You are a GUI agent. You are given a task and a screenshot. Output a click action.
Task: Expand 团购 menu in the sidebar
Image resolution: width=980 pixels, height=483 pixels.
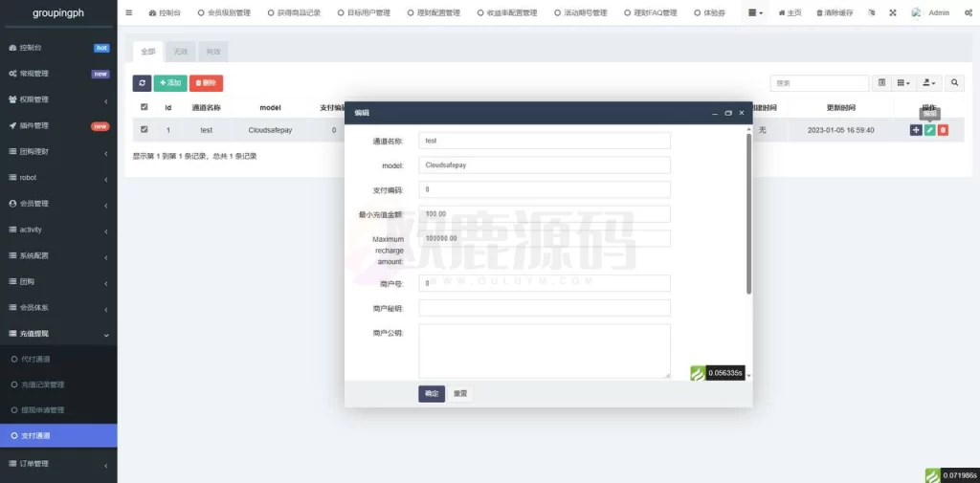[x=58, y=282]
